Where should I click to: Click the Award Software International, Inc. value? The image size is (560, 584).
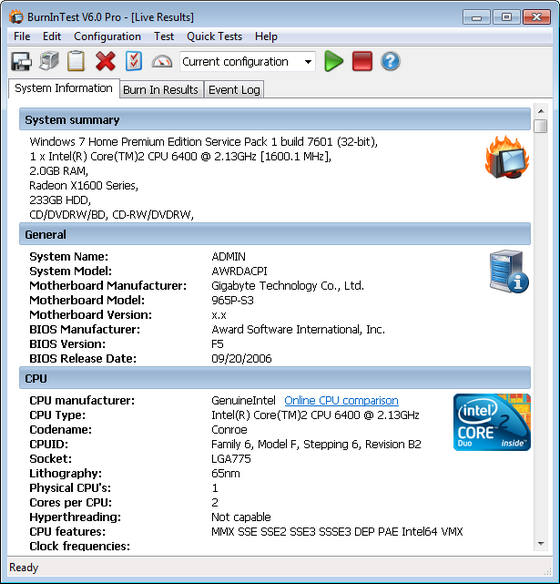click(x=298, y=329)
